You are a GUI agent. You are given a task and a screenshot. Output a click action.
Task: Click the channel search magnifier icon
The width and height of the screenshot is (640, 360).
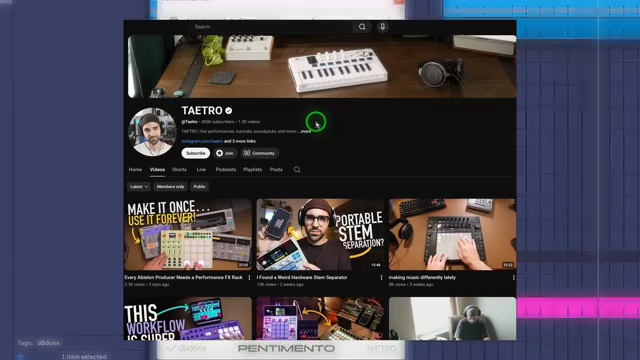point(297,169)
